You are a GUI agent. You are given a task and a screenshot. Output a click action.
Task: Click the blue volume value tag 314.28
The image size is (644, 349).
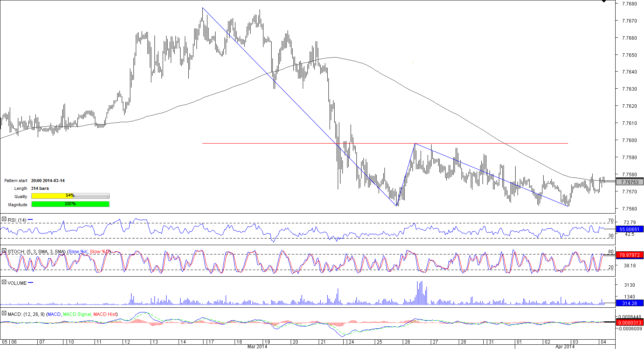629,303
